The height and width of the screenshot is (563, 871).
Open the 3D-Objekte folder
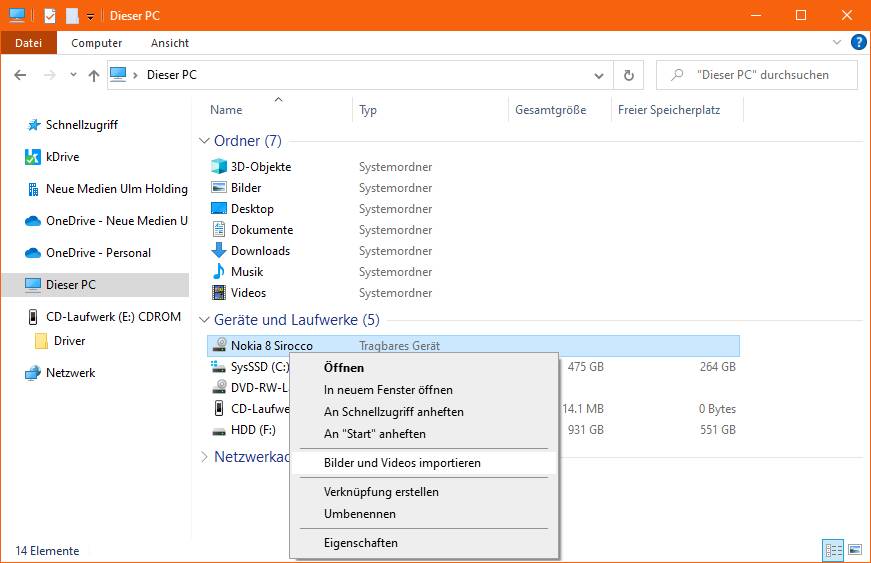click(260, 167)
